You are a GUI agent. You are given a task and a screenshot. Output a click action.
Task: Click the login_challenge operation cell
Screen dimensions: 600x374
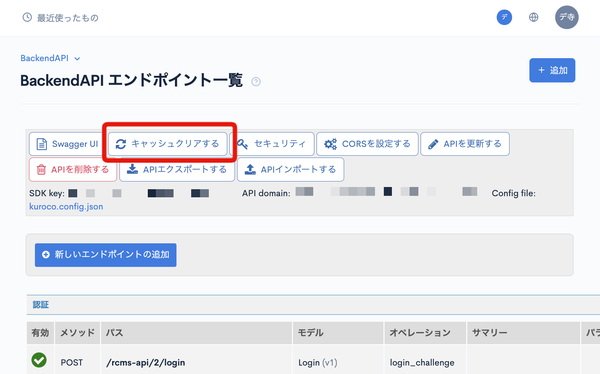pos(422,363)
